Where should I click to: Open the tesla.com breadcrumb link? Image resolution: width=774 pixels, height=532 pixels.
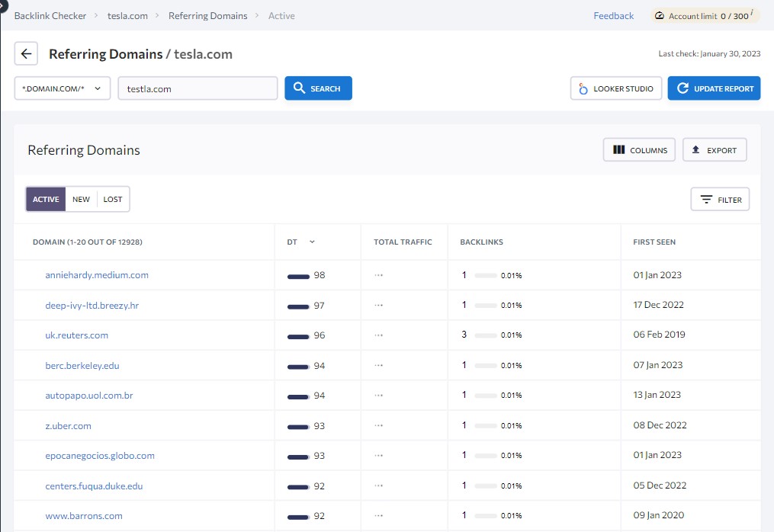127,16
